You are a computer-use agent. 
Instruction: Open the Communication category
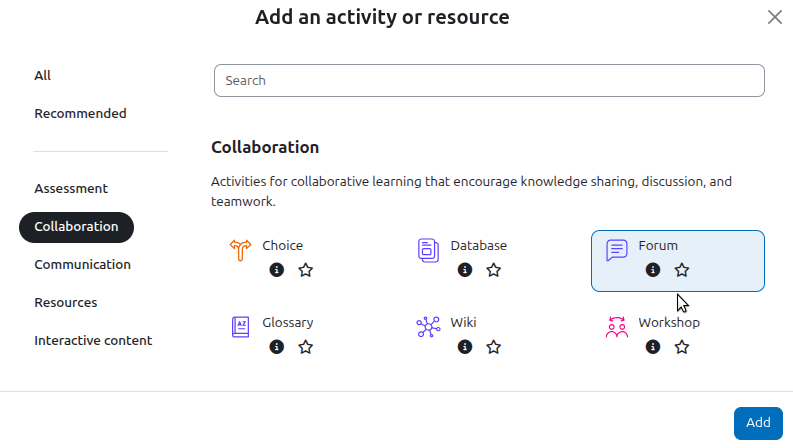point(82,264)
